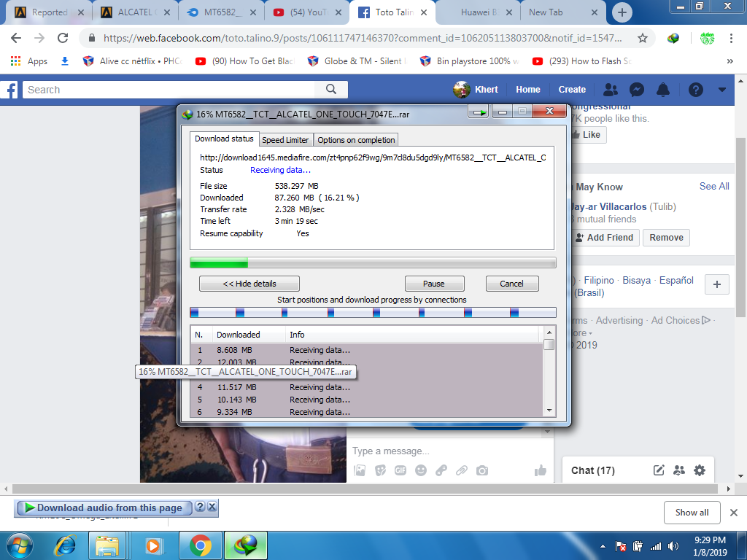
Task: Reload the current page
Action: (x=63, y=38)
